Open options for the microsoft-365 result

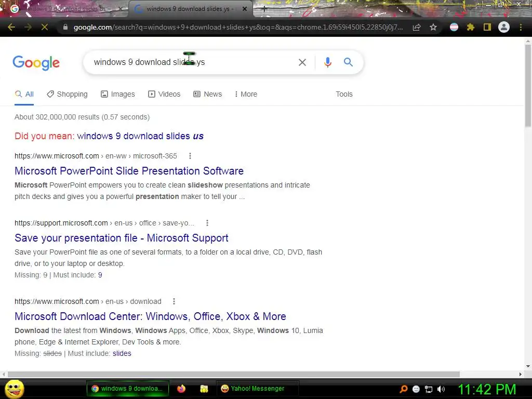pos(190,156)
